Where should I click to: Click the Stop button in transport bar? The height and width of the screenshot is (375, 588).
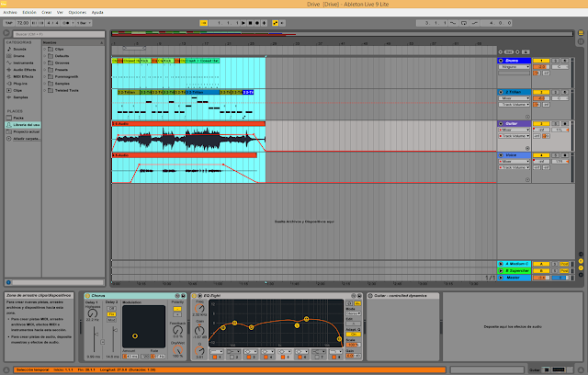tap(250, 23)
